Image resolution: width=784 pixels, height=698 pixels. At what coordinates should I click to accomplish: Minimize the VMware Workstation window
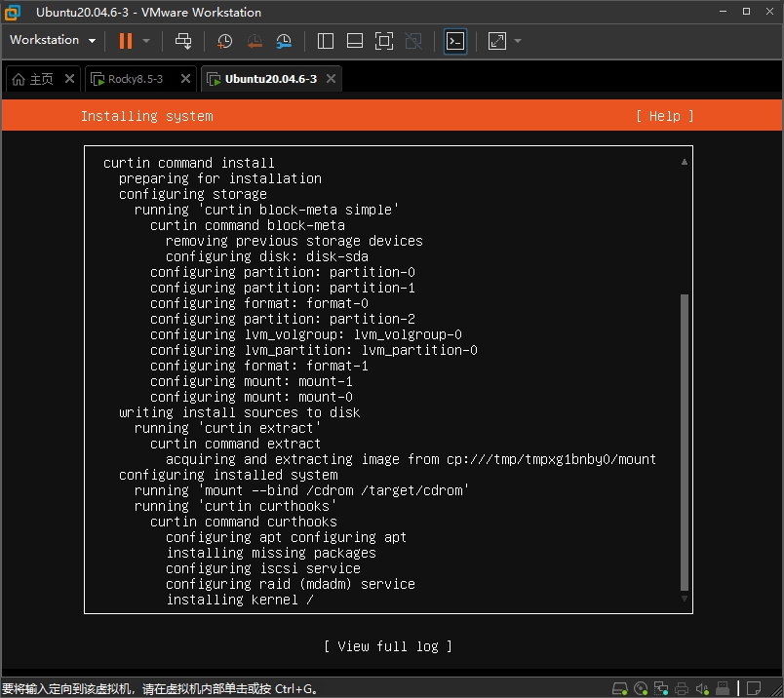723,12
